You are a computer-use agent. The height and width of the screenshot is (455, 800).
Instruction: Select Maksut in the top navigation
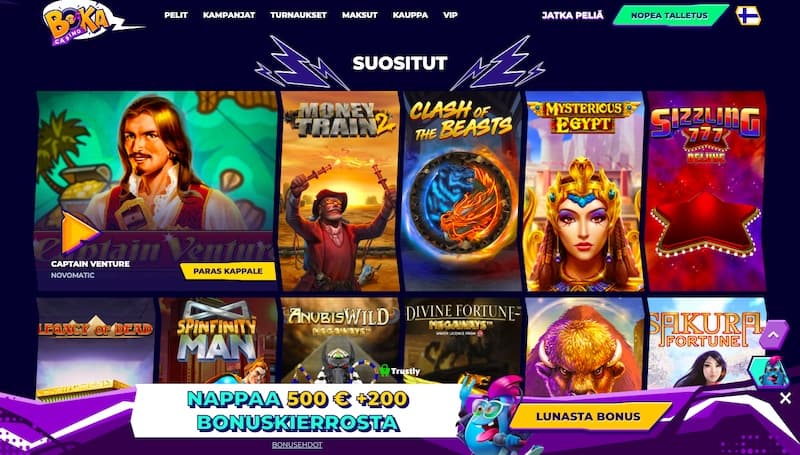pos(360,15)
